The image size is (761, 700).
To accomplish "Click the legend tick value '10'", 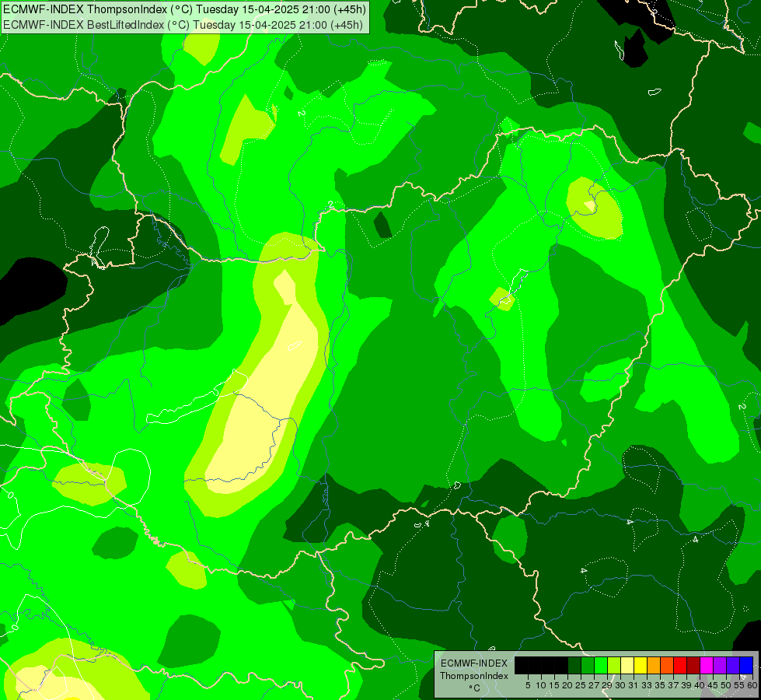I will coord(541,685).
